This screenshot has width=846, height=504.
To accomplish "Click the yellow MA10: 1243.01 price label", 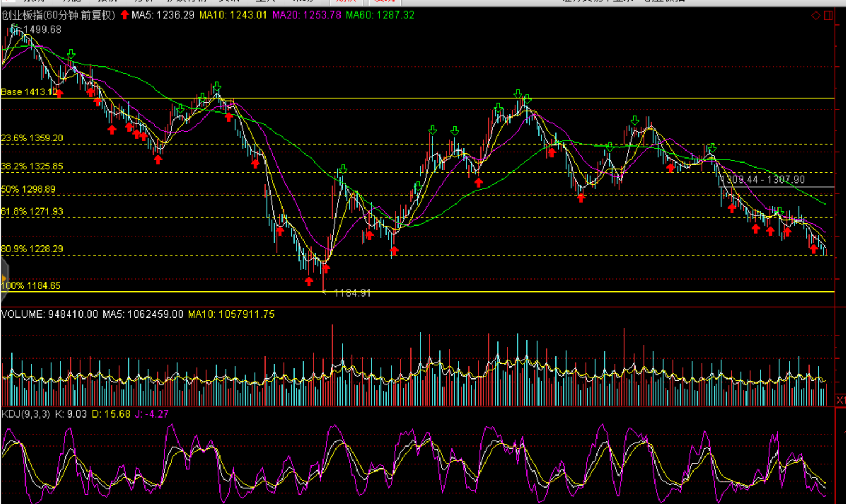I will coord(233,15).
